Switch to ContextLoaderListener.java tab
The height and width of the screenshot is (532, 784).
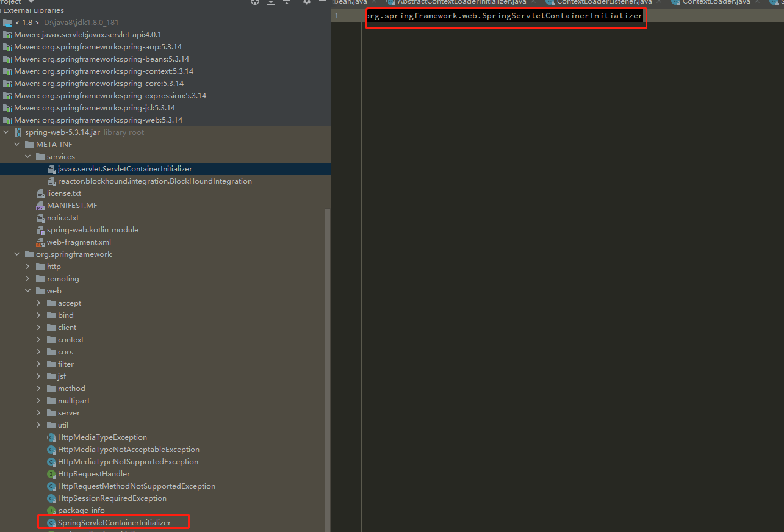pyautogui.click(x=603, y=2)
